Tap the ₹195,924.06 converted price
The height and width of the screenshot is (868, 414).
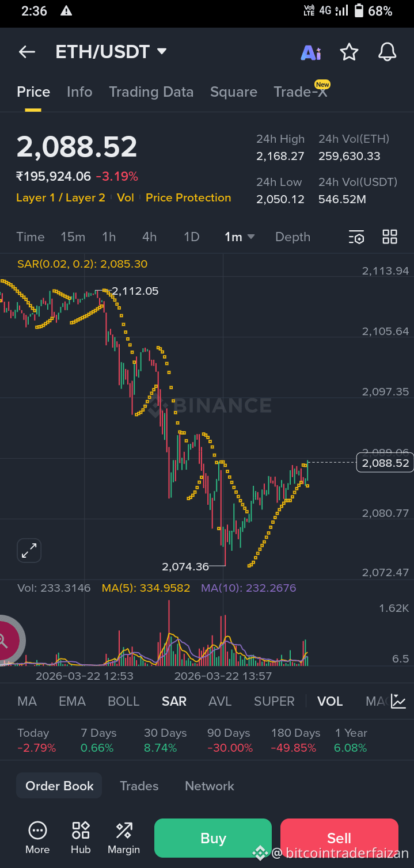tap(54, 176)
